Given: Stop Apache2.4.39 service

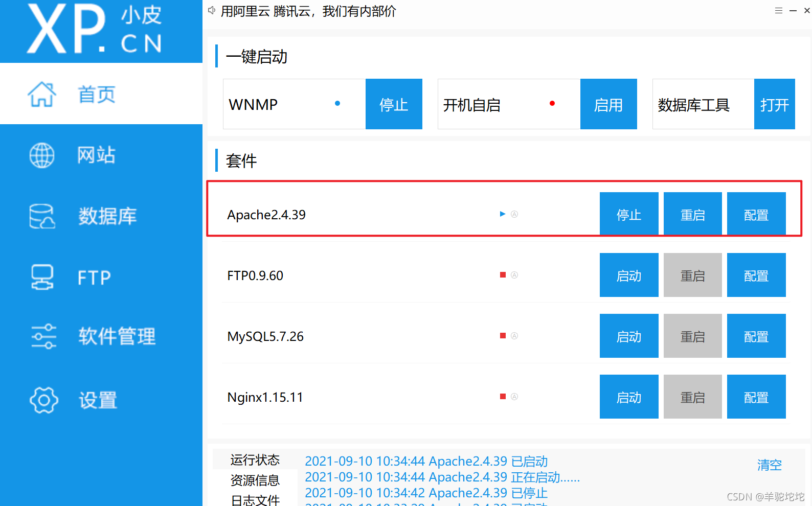Looking at the screenshot, I should tap(629, 214).
